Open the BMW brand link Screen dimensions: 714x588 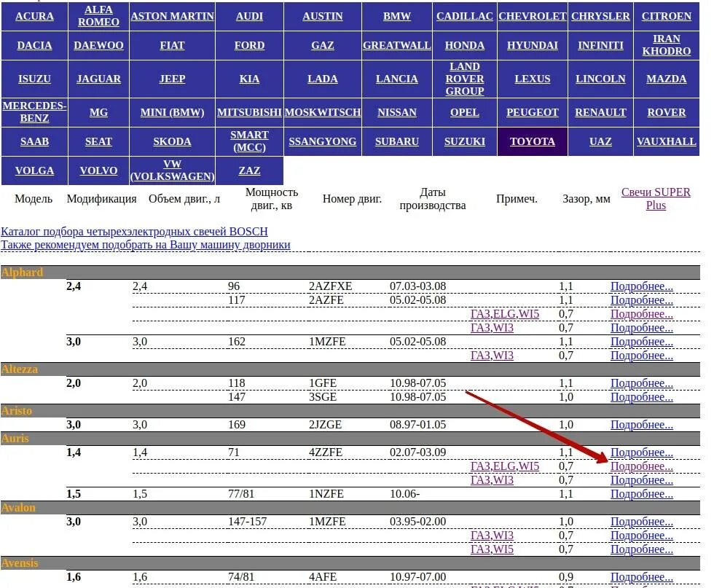point(396,16)
